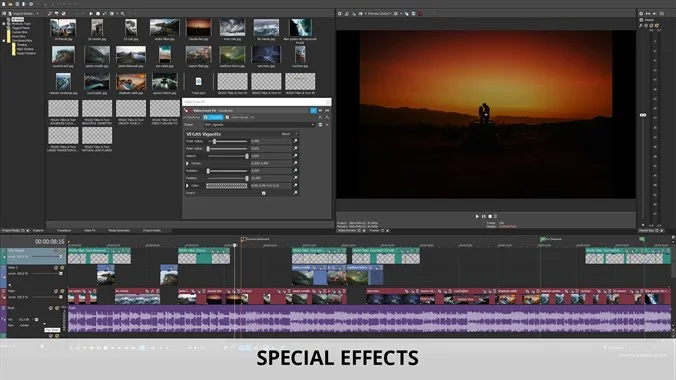Toggle the Vignette effect checkbox in FX chain
Viewport: 676px width, 380px height.
pos(206,117)
